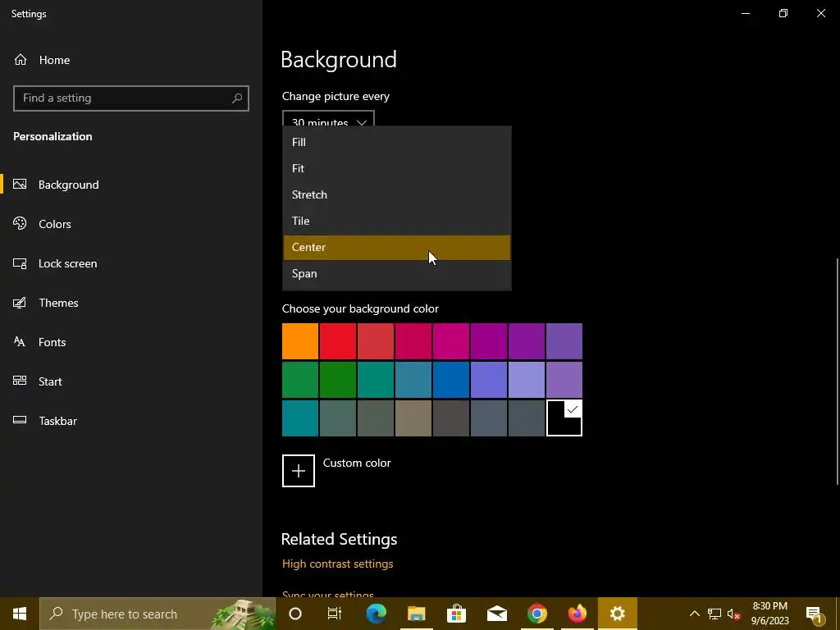Open the clock and date flyout
This screenshot has width=840, height=630.
769,614
